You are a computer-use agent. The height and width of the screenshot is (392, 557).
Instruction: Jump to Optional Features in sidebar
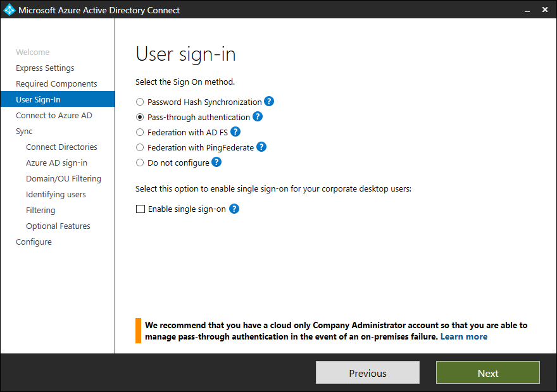click(x=58, y=226)
